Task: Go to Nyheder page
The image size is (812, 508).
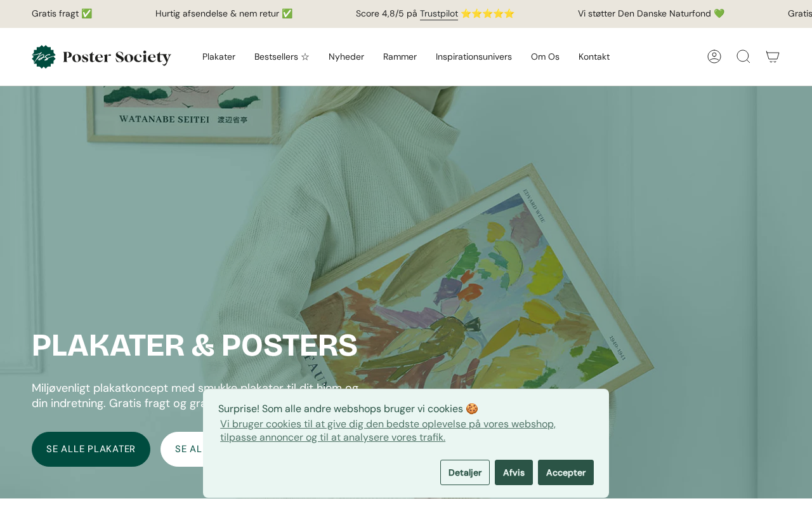Action: pos(346,57)
